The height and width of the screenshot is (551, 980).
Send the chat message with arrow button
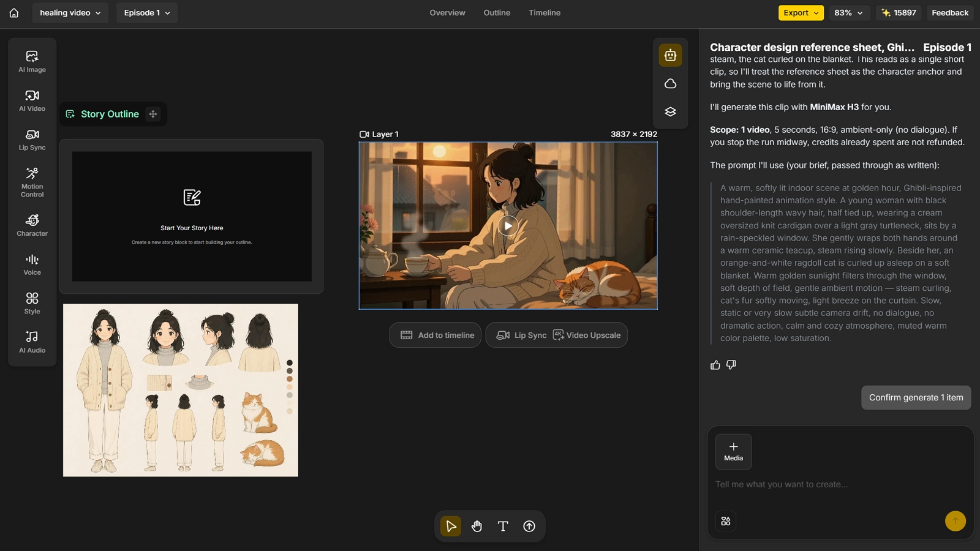tap(955, 521)
